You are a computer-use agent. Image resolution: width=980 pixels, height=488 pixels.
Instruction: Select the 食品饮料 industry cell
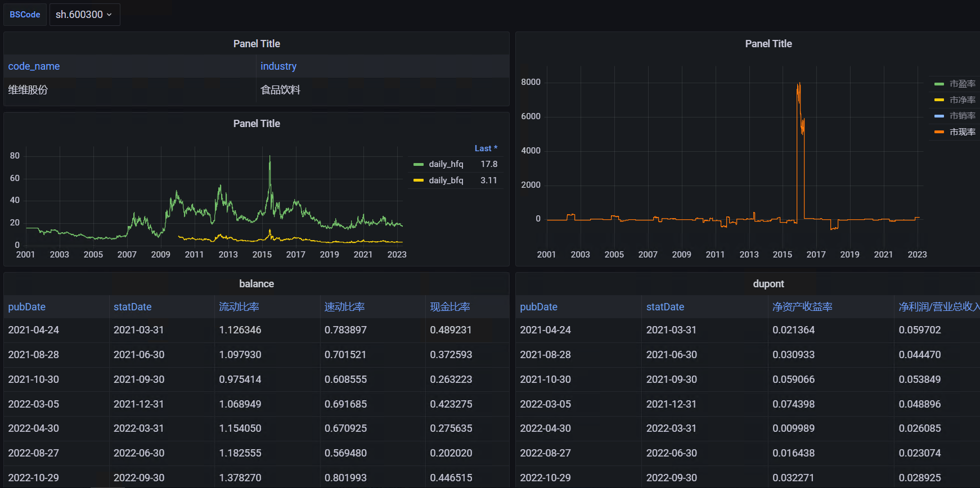pyautogui.click(x=383, y=90)
